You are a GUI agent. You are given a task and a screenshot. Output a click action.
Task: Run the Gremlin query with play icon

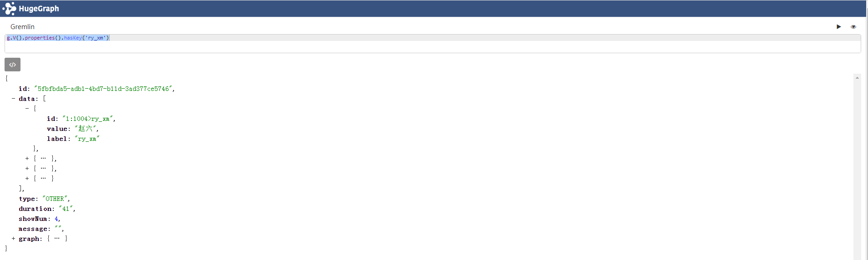[x=839, y=27]
